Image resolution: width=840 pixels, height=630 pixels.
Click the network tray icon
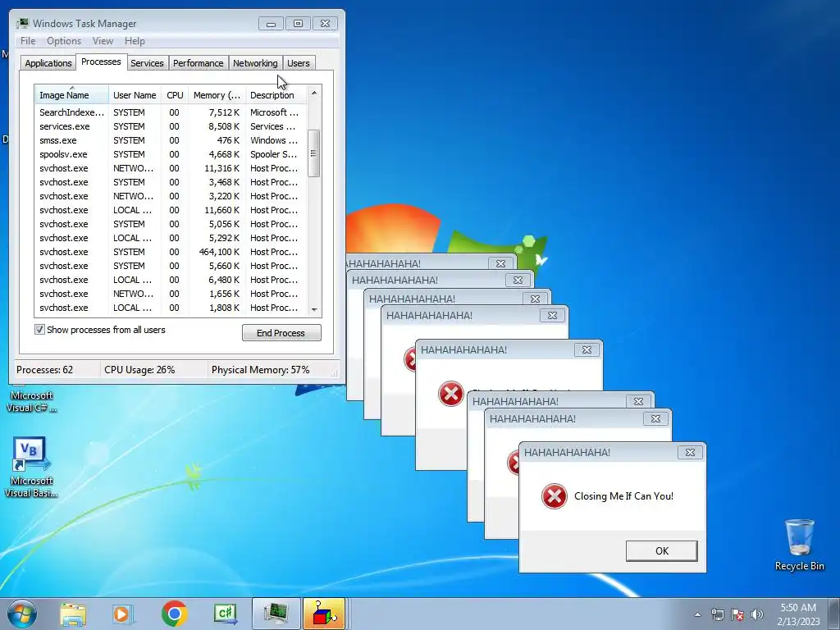pos(717,614)
